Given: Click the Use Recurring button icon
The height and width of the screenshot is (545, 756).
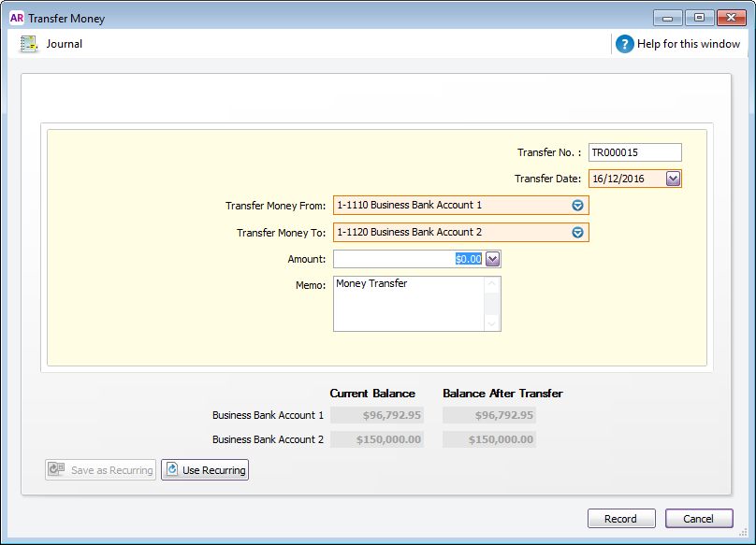Looking at the screenshot, I should click(172, 470).
